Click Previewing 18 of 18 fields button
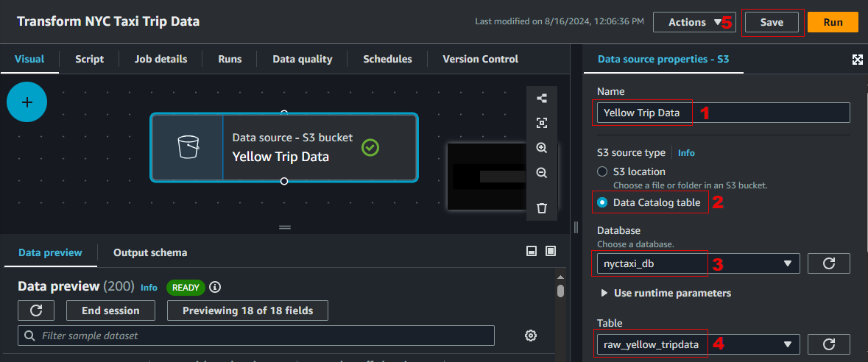The width and height of the screenshot is (868, 362). click(247, 310)
